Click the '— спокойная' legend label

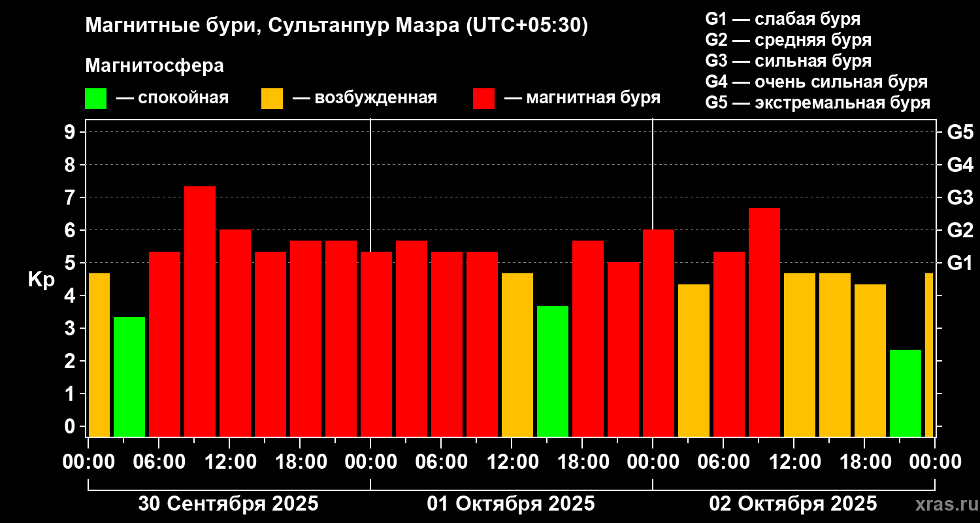click(172, 98)
